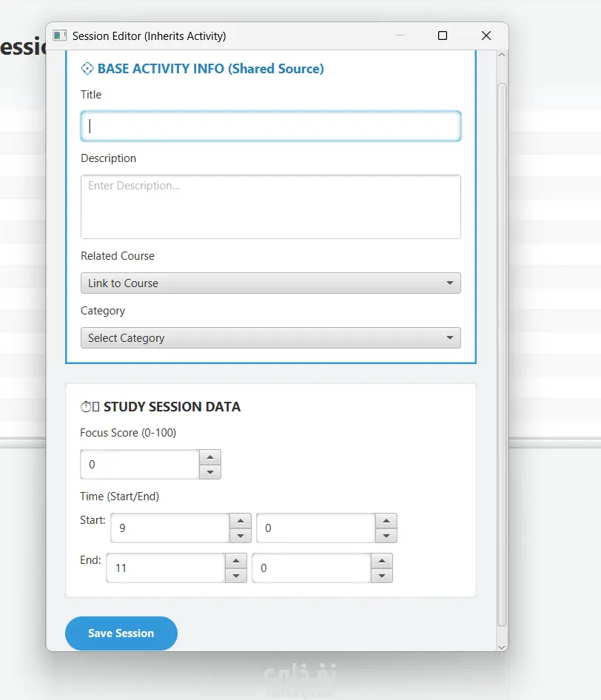
Task: Increase the End hour spinner
Action: pyautogui.click(x=236, y=561)
